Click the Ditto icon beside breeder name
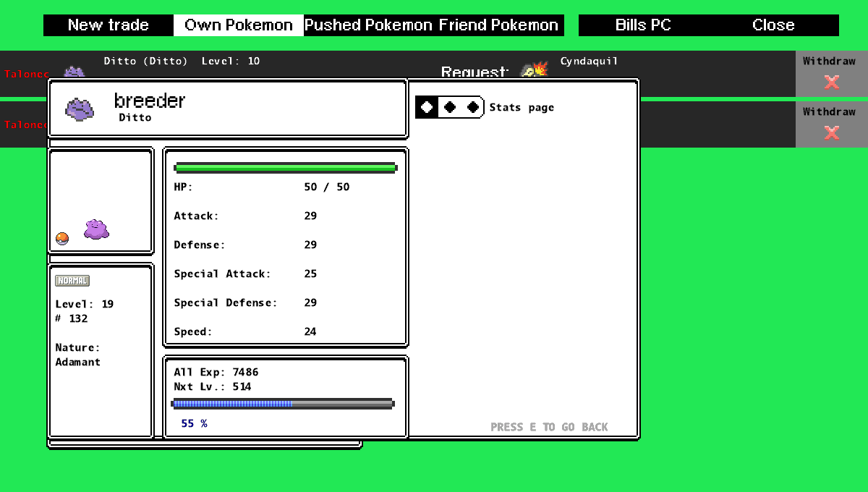This screenshot has height=492, width=868. [80, 109]
